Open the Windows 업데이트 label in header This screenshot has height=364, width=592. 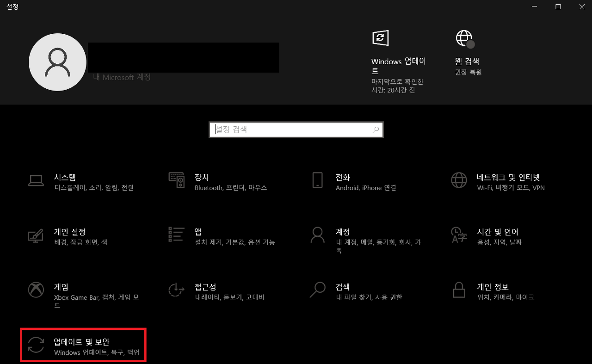(x=399, y=66)
